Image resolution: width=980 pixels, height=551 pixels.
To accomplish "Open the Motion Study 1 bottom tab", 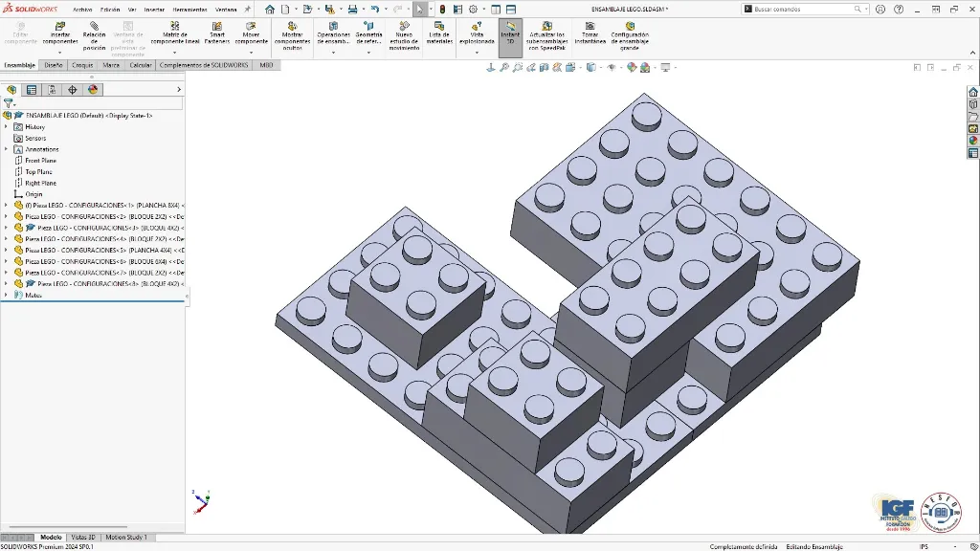I will [126, 538].
